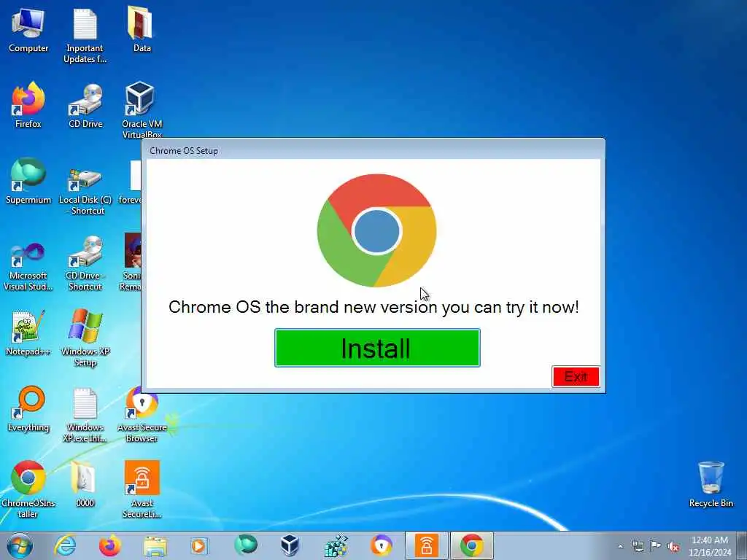This screenshot has width=747, height=560.
Task: Select the Recycle Bin icon
Action: point(711,484)
